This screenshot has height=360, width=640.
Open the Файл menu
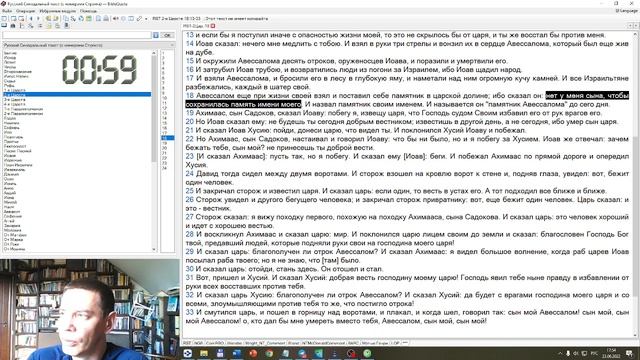tap(7, 11)
